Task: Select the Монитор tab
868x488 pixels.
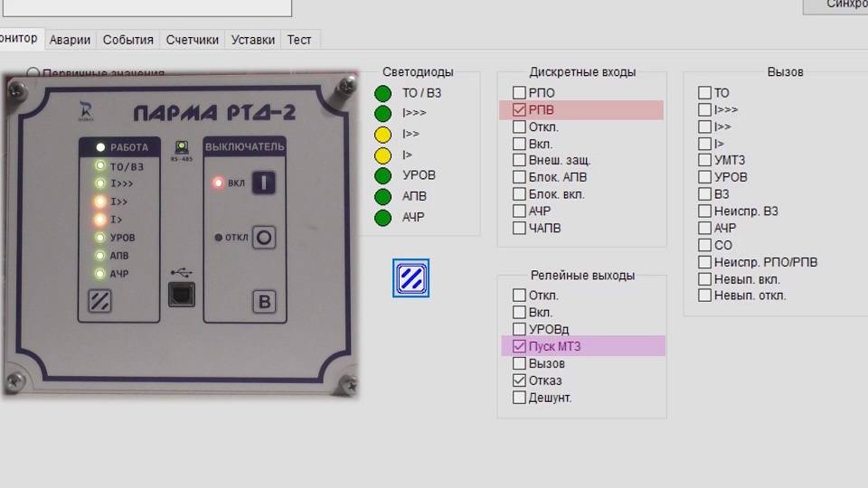Action: coord(20,38)
